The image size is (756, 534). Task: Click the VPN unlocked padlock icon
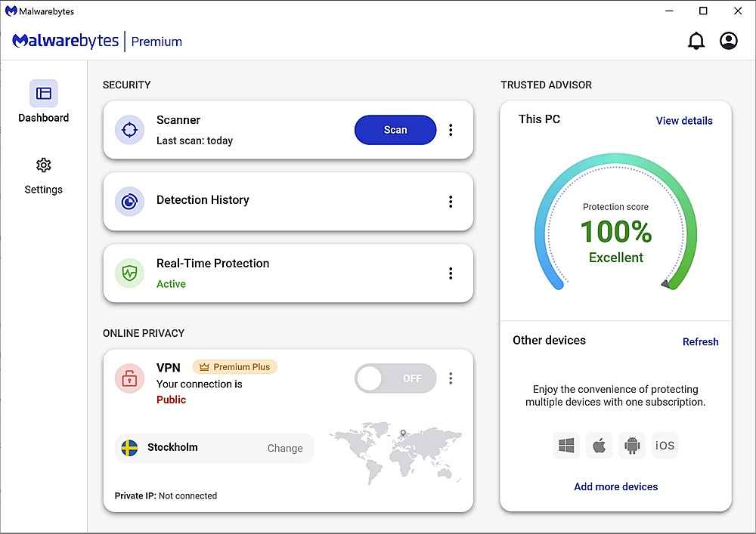129,378
